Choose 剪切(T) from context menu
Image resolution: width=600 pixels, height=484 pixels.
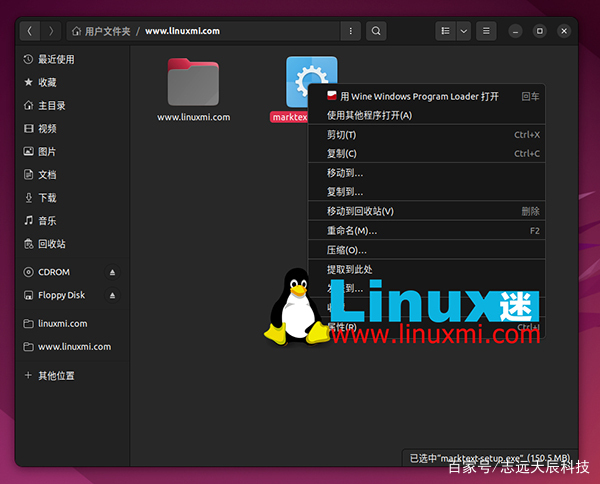426,135
